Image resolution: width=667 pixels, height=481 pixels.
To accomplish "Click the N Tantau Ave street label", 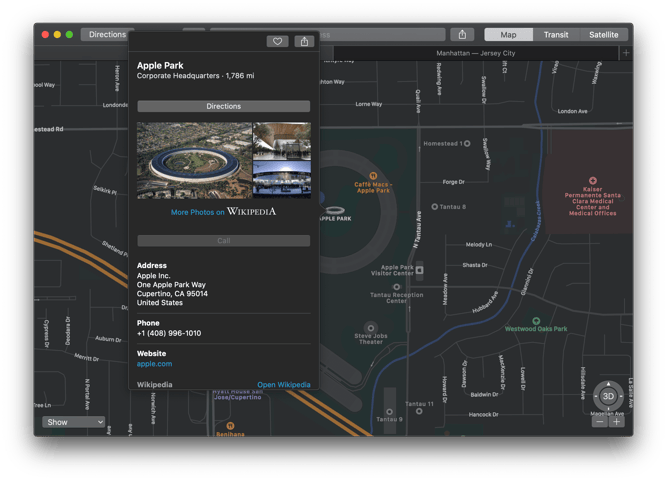I will tap(418, 230).
